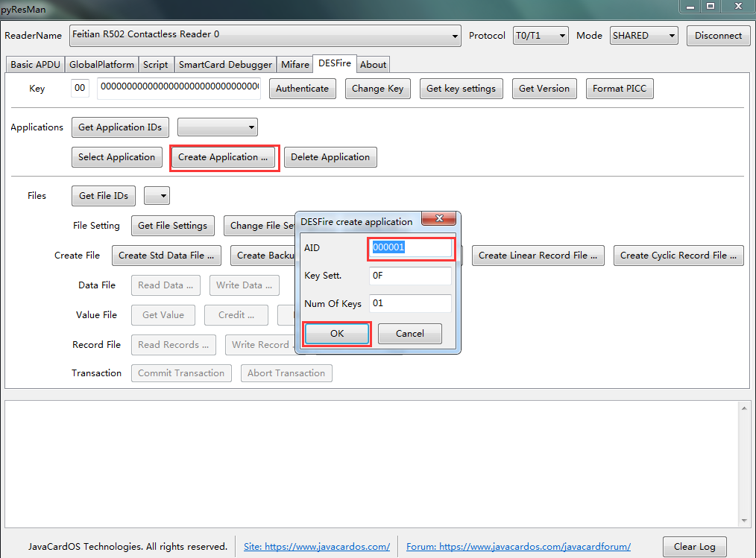Click the log output text area

tap(371, 464)
